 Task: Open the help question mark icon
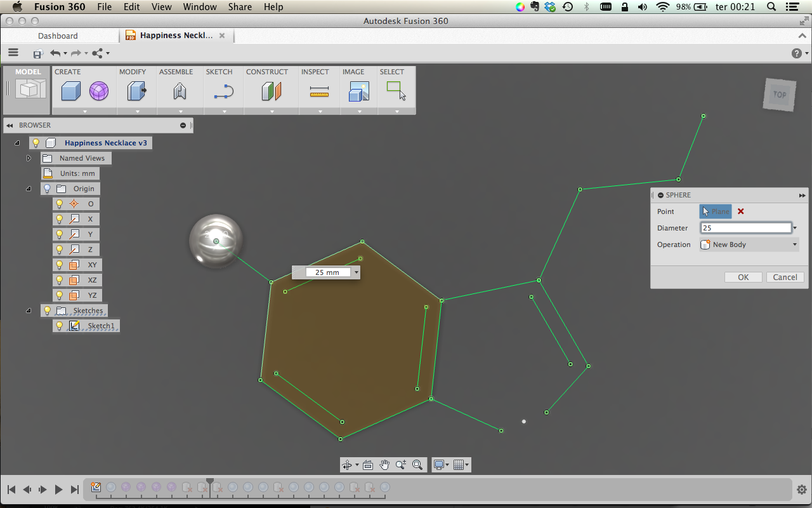click(797, 53)
